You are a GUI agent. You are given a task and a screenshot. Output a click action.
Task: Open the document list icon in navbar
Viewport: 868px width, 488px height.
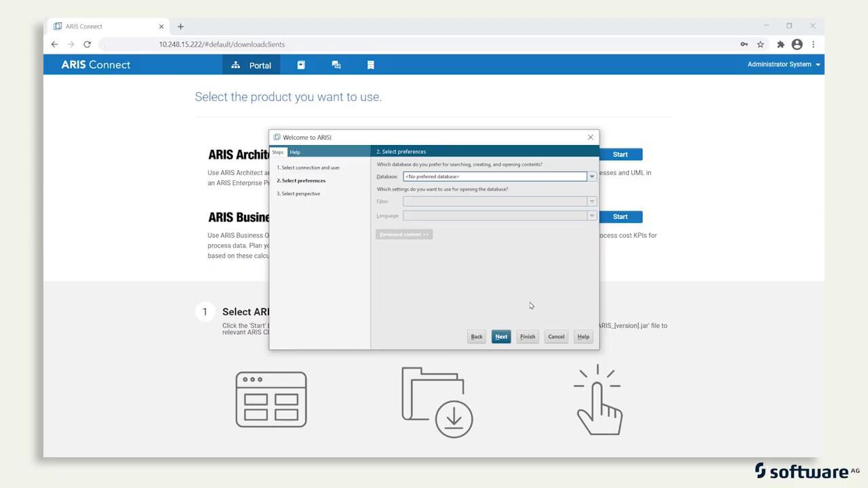pos(370,65)
